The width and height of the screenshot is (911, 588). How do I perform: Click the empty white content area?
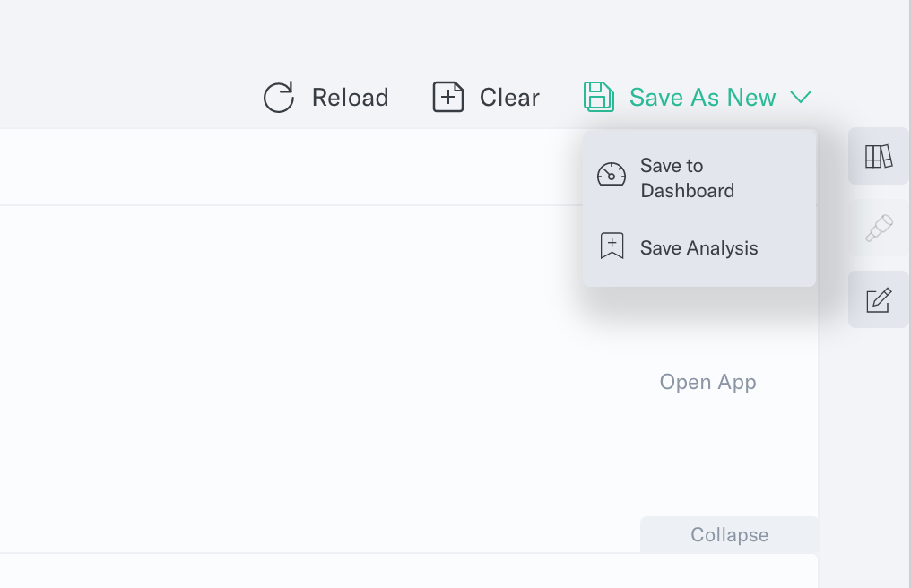coord(291,377)
